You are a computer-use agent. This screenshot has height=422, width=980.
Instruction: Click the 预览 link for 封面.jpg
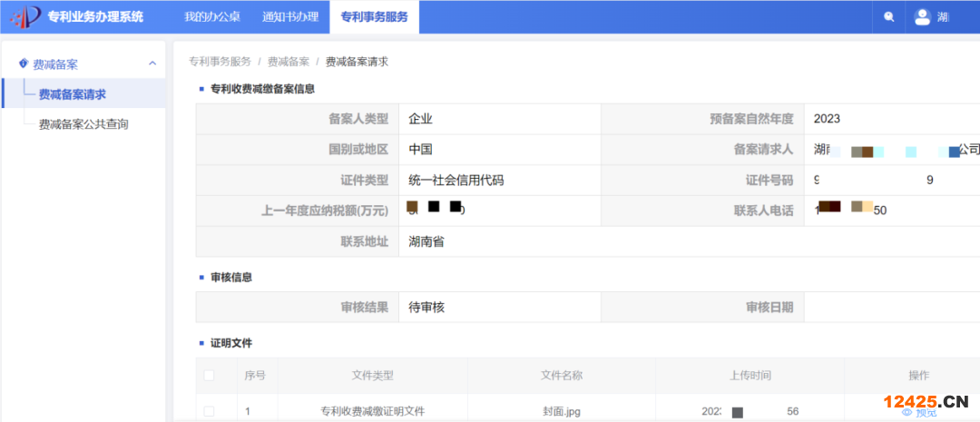pyautogui.click(x=926, y=413)
